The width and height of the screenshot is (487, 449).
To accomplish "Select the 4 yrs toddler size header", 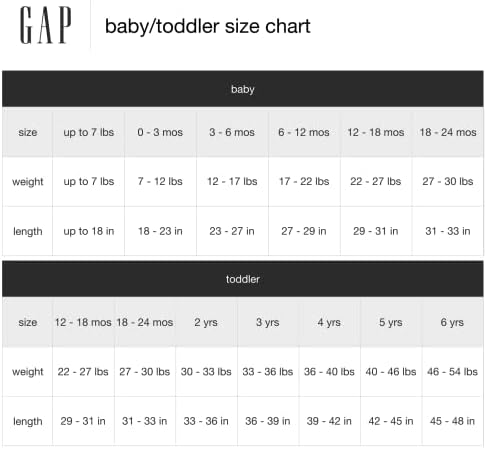I will coord(329,322).
